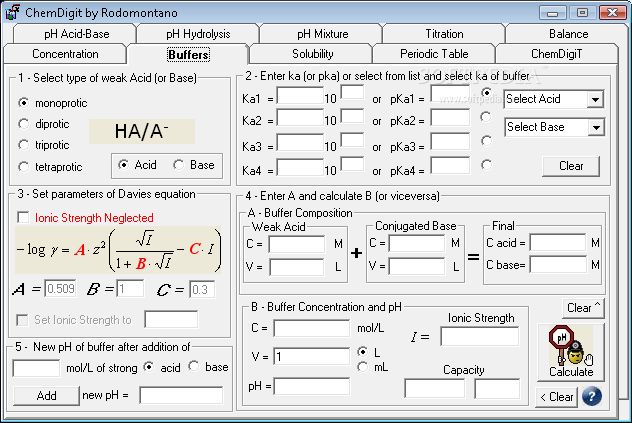Click Final C acid field
Screen dimensions: 632x423
coord(558,243)
